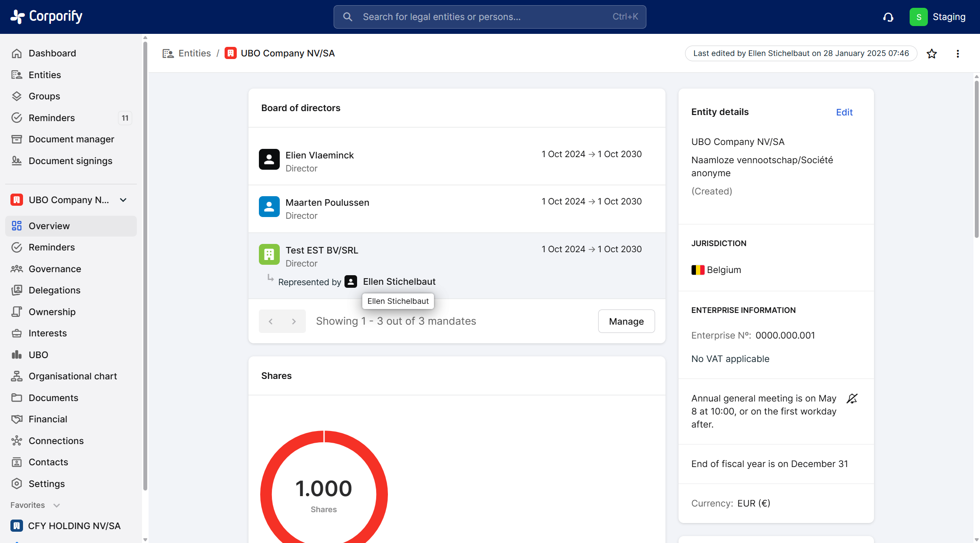Toggle the annual meeting reminder bell
The width and height of the screenshot is (980, 543).
(852, 398)
